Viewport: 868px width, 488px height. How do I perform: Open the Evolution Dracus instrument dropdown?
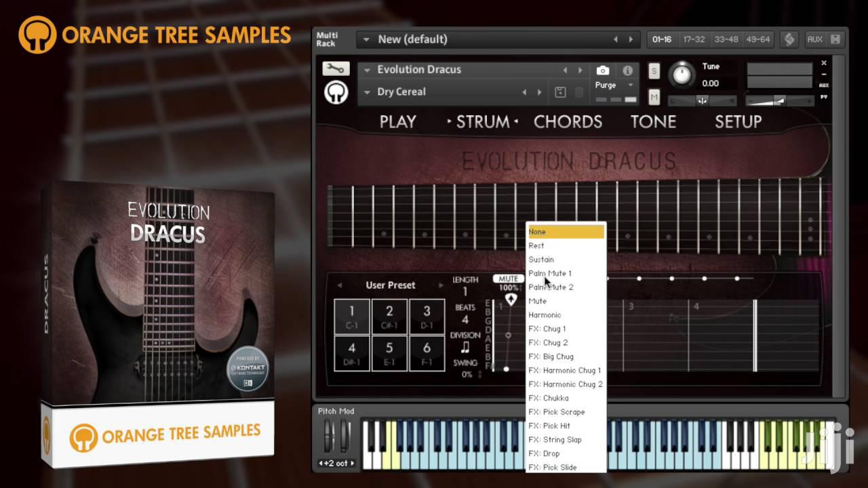367,70
